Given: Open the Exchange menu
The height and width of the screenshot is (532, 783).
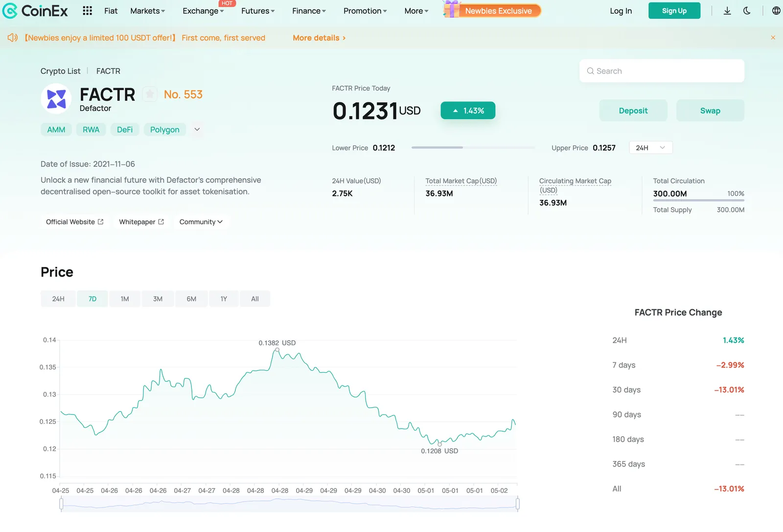Looking at the screenshot, I should 203,11.
